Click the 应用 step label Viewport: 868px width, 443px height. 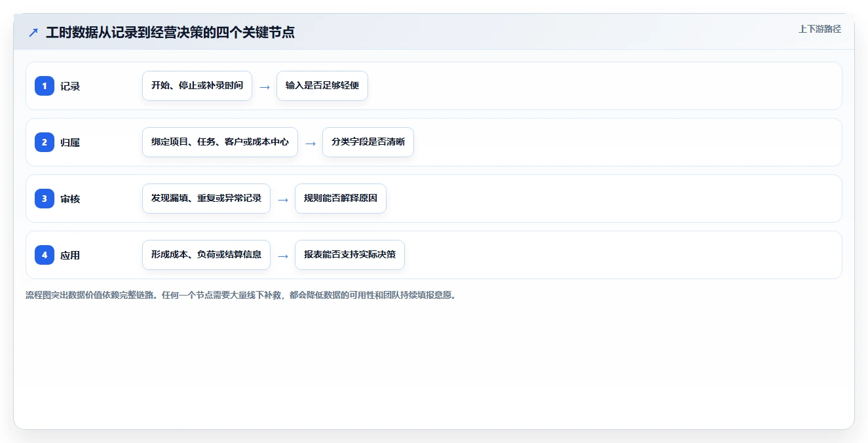click(x=70, y=255)
